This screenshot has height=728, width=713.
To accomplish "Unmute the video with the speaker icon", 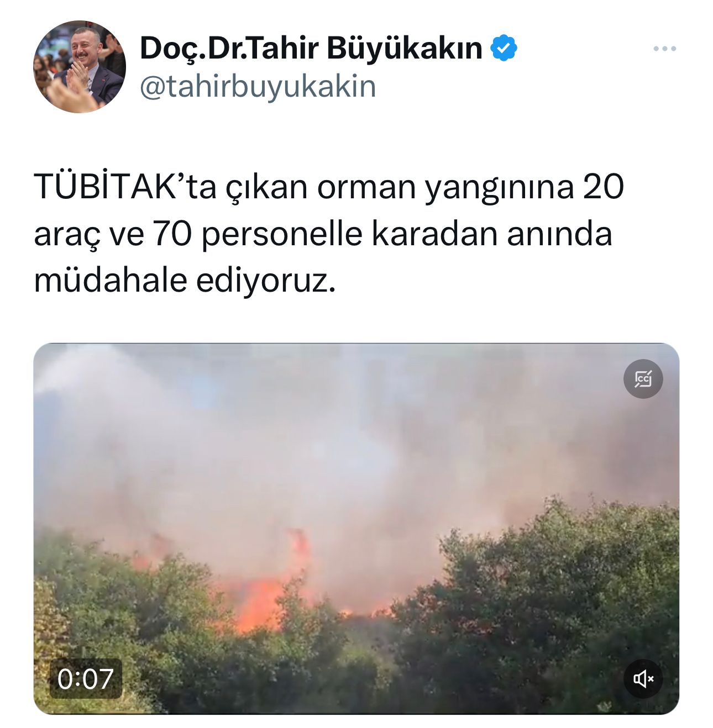I will [643, 678].
